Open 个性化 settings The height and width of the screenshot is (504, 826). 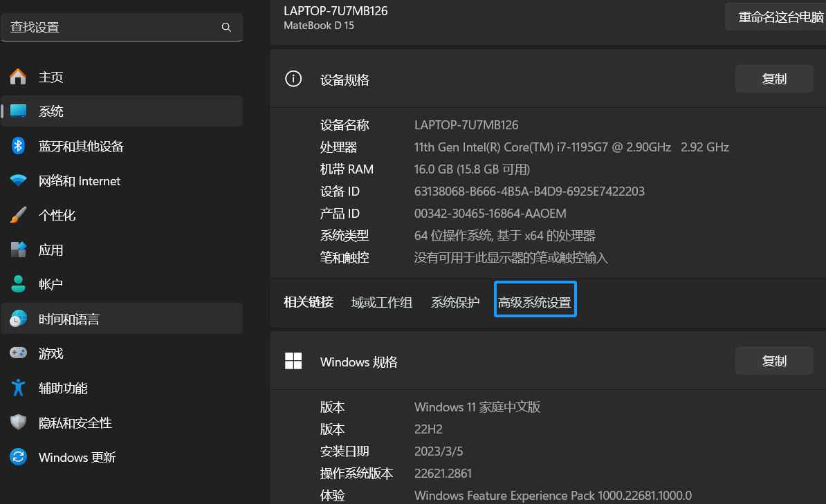click(x=122, y=215)
